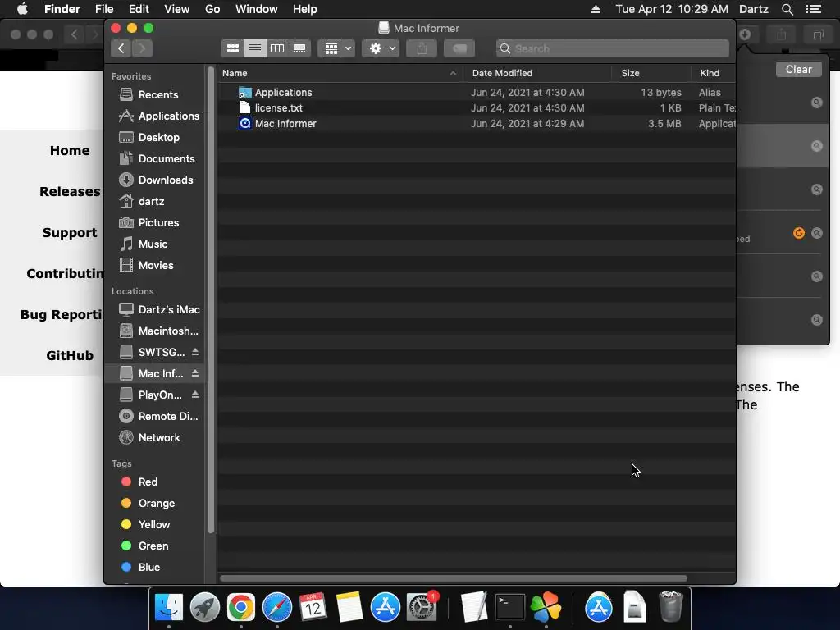Viewport: 840px width, 630px height.
Task: Click the Share toolbar button
Action: tap(422, 48)
